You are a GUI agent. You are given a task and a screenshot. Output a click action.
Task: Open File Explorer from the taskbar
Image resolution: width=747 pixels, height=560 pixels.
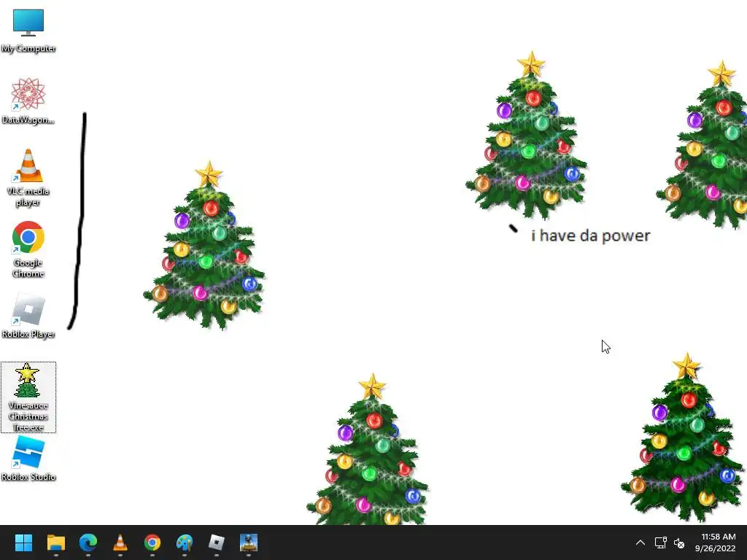click(x=55, y=542)
